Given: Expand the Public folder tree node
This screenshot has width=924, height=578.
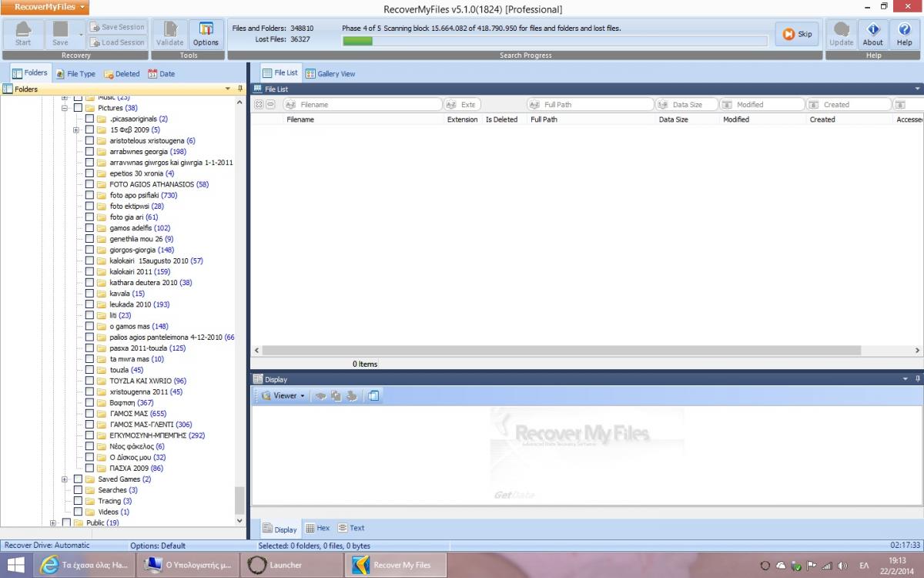Looking at the screenshot, I should 53,523.
